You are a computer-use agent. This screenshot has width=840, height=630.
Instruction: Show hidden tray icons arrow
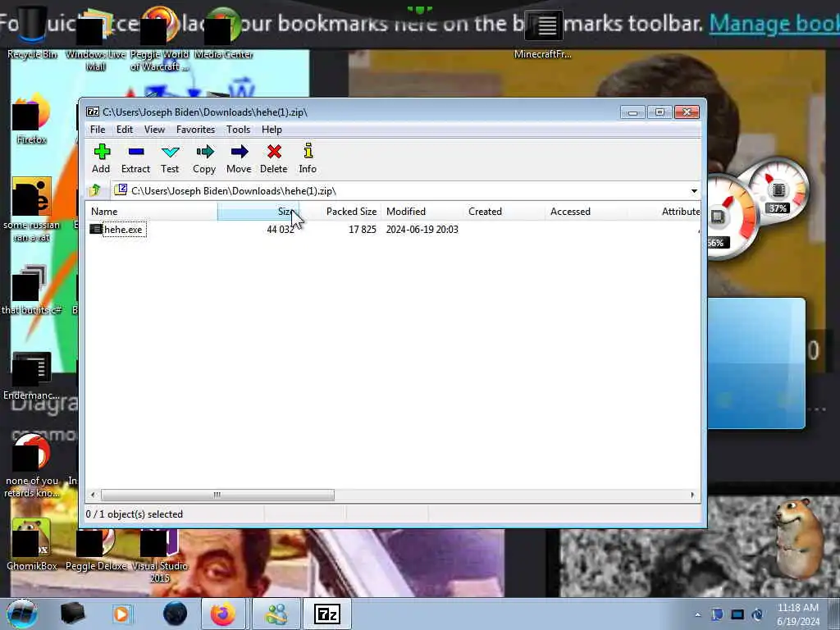tap(697, 615)
